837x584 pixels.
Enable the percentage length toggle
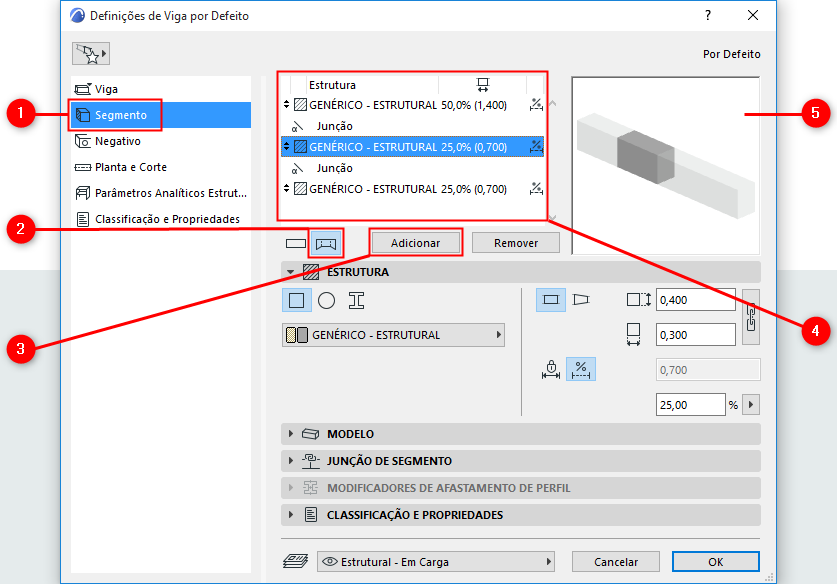pyautogui.click(x=581, y=369)
